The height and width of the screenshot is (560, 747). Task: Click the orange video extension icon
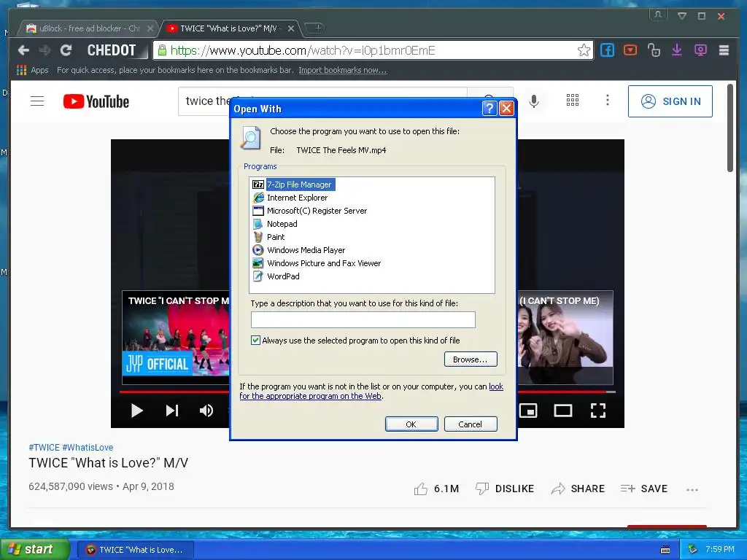pos(630,50)
